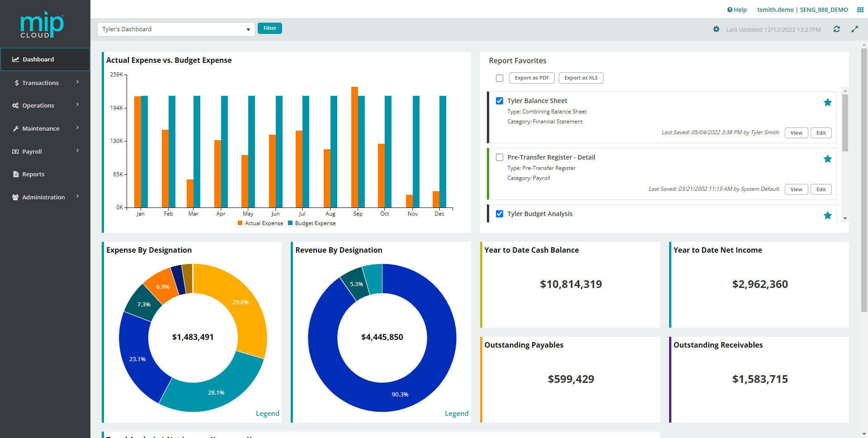This screenshot has height=438, width=868.
Task: Open Maintenance using the wrench icon
Action: 15,128
